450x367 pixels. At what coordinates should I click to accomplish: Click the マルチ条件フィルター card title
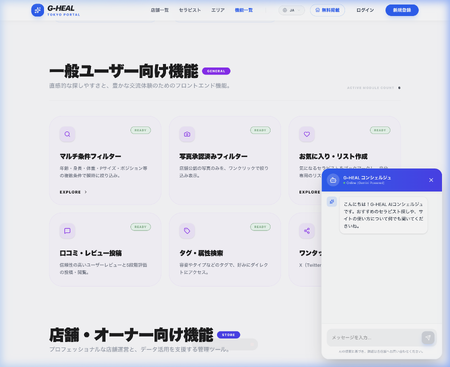(90, 156)
